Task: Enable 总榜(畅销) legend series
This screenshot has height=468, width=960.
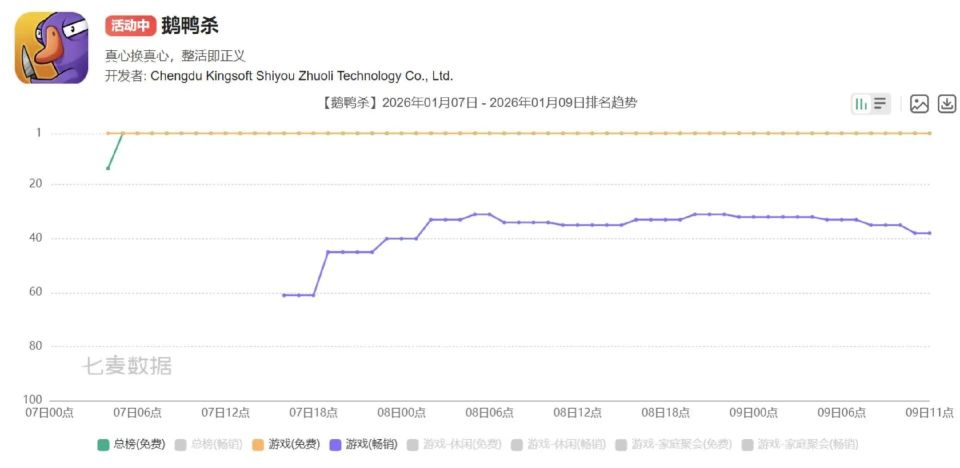Action: click(208, 444)
